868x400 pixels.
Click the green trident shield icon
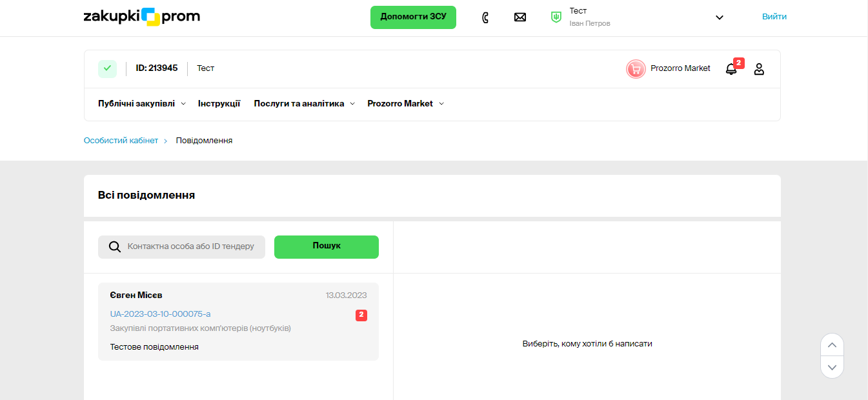pyautogui.click(x=556, y=17)
